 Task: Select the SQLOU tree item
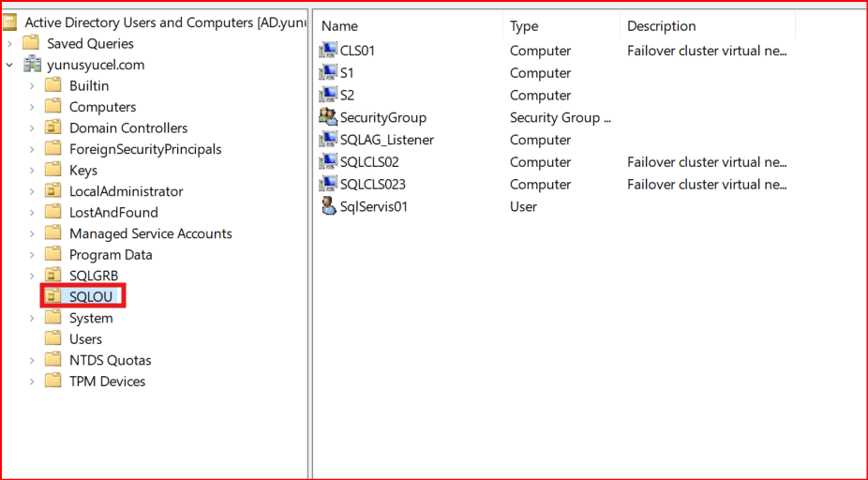pyautogui.click(x=90, y=297)
